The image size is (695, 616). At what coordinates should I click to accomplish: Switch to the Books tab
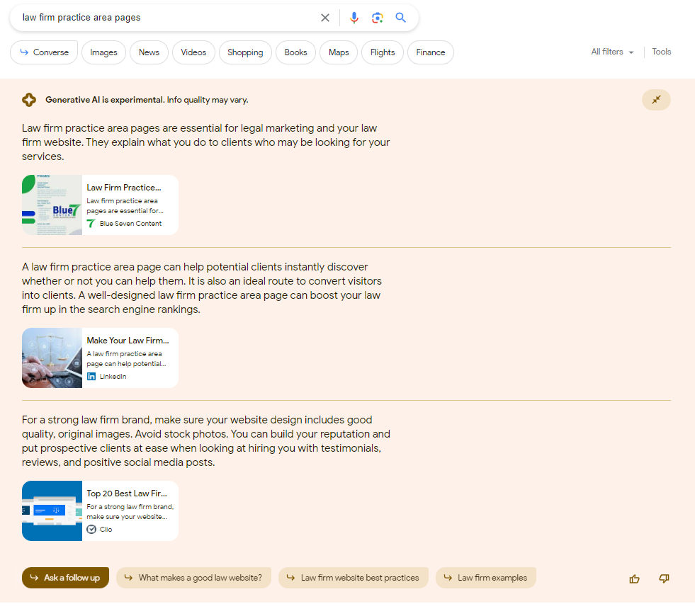coord(295,52)
